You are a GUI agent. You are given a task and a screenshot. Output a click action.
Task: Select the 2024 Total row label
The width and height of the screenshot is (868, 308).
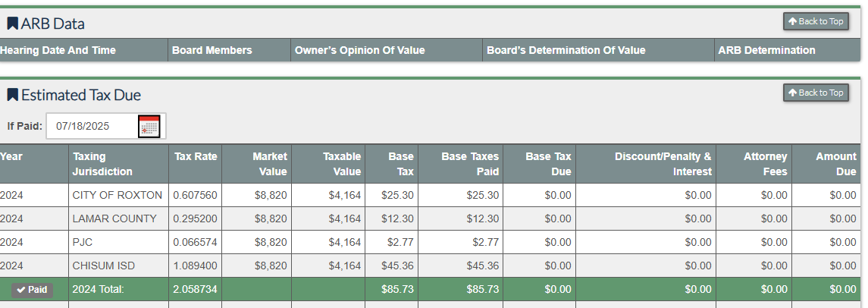click(98, 290)
